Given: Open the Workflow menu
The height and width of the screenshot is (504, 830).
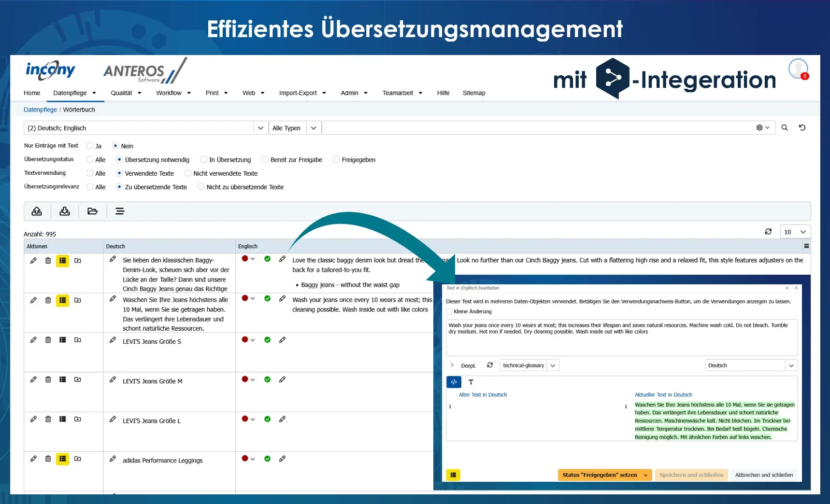Looking at the screenshot, I should click(x=173, y=93).
